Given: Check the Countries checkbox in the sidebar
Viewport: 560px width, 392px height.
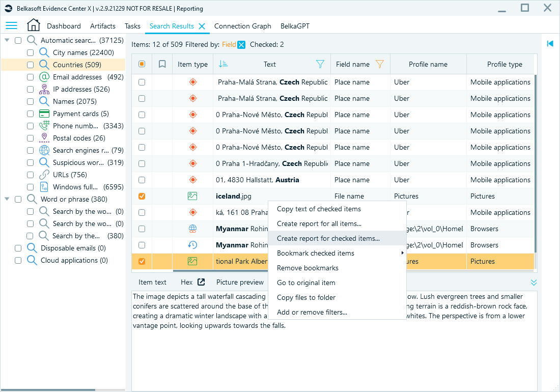Looking at the screenshot, I should [30, 65].
